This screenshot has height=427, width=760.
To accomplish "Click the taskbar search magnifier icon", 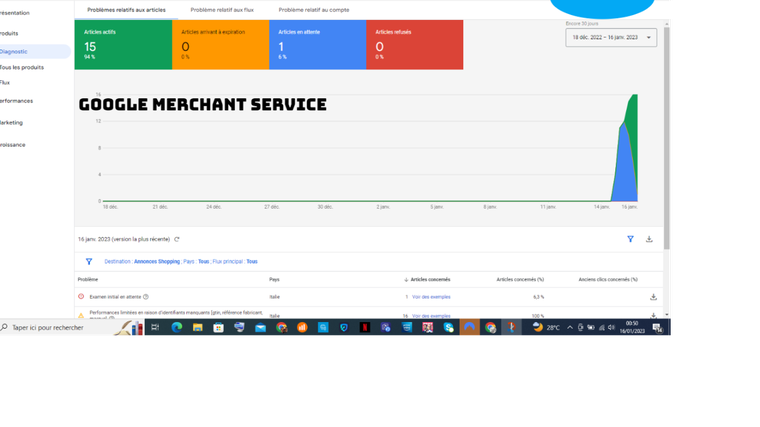I will [4, 327].
